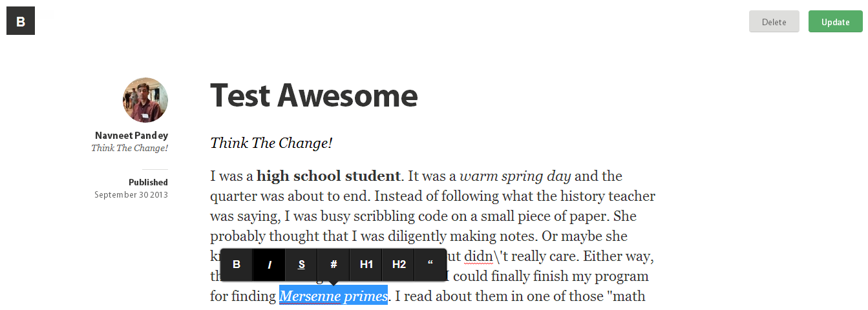Click the highlighted Mersenne primes text
Screen dimensions: 868x310
[x=333, y=296]
